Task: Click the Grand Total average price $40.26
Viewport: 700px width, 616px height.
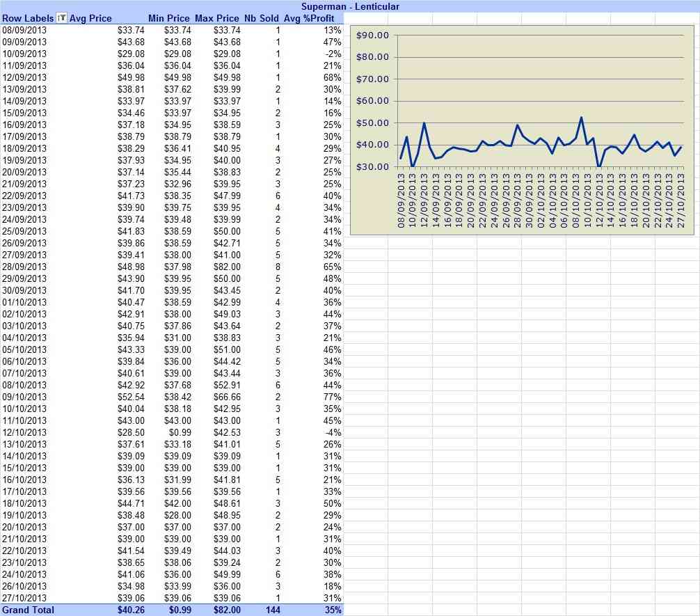Action: [x=131, y=610]
